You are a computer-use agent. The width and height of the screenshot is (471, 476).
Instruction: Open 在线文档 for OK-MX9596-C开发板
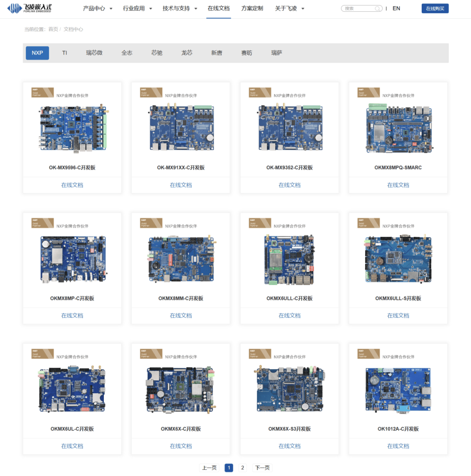click(72, 185)
